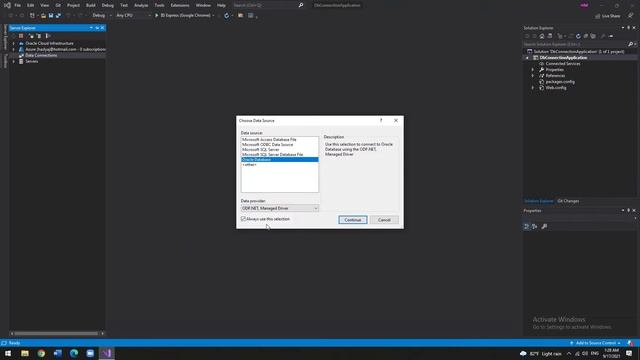Click Stop icon in Server Explorer toolbar
The height and width of the screenshot is (360, 640).
(x=21, y=36)
